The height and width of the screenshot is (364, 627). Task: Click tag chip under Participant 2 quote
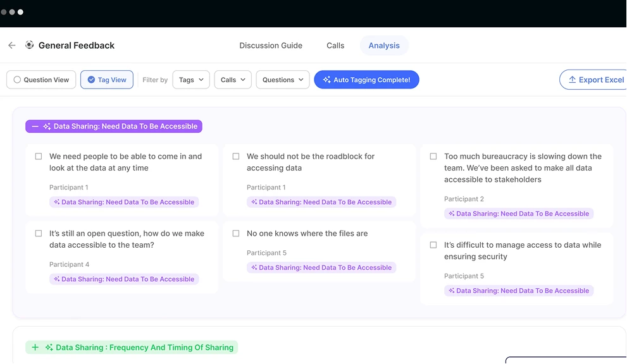(519, 214)
